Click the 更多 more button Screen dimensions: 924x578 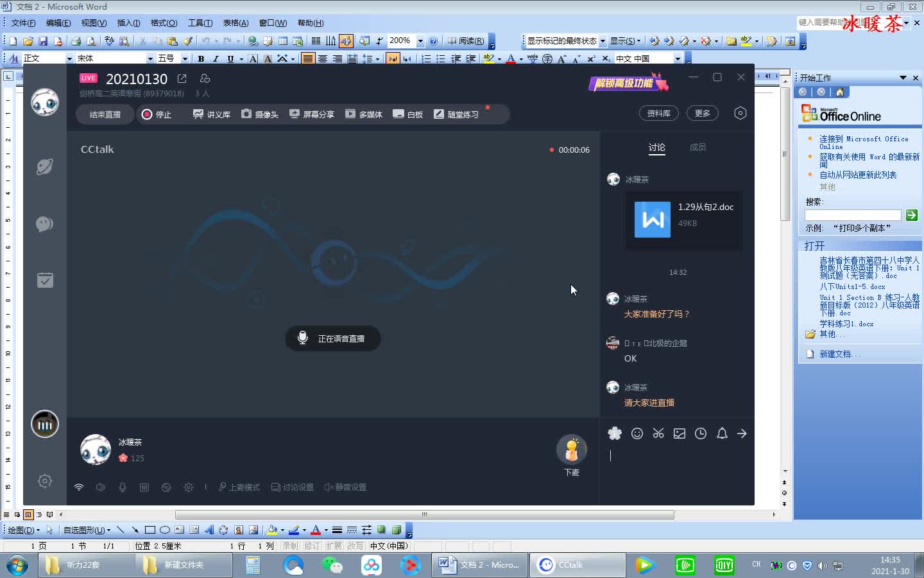click(x=703, y=113)
